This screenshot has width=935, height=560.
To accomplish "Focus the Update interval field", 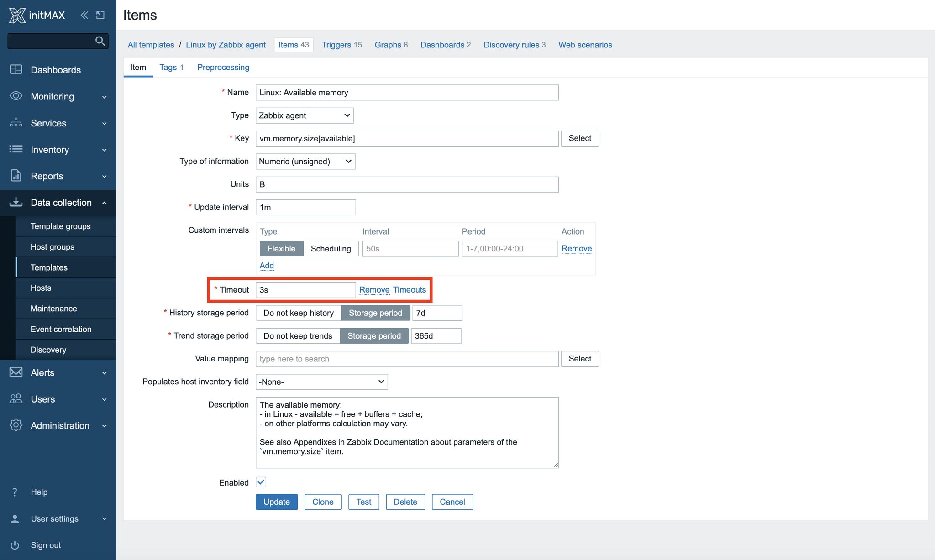I will 305,208.
